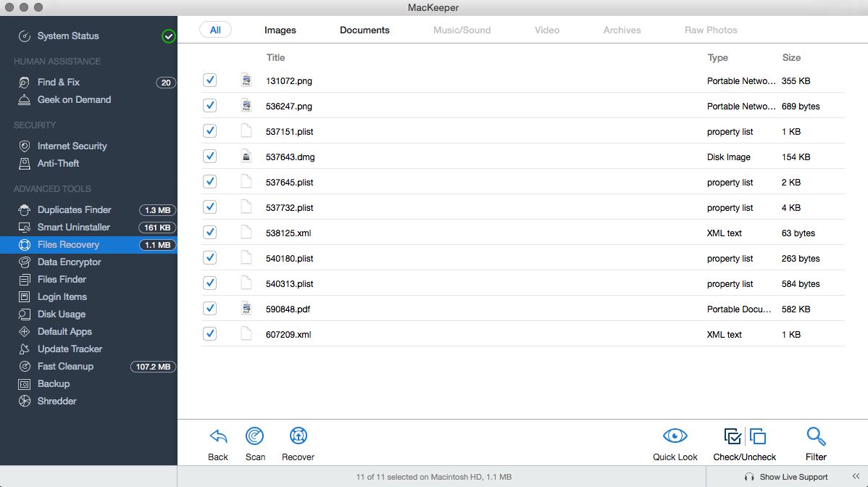Click the Check all icon
Screen dimensions: 868x487
pyautogui.click(x=733, y=437)
